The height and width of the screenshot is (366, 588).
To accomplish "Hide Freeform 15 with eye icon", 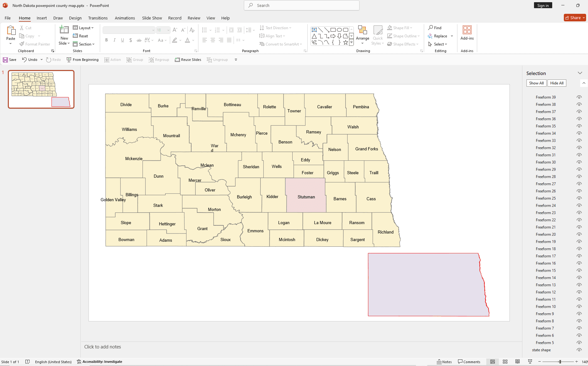I will tap(579, 271).
